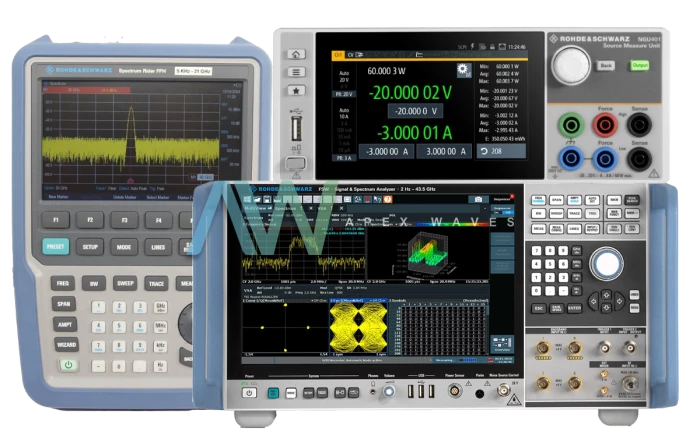Tap the AMPT key on the Spectrum Rider
700x435 pixels.
pyautogui.click(x=65, y=325)
